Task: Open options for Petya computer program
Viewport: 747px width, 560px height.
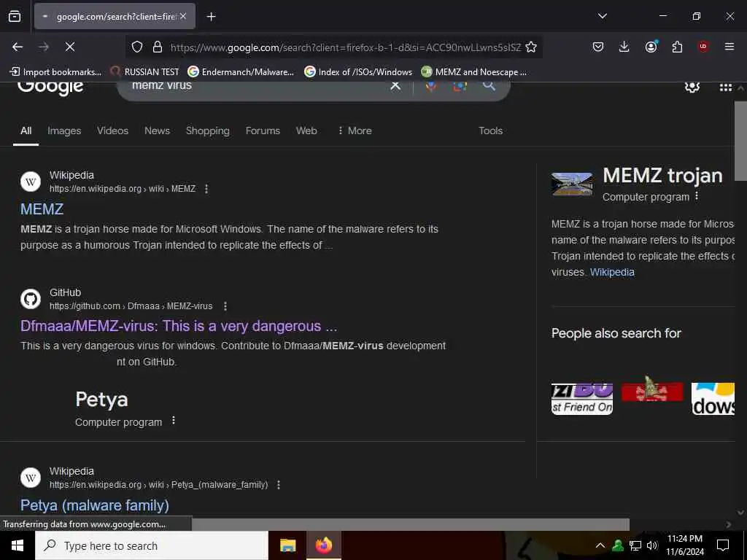Action: pos(174,420)
